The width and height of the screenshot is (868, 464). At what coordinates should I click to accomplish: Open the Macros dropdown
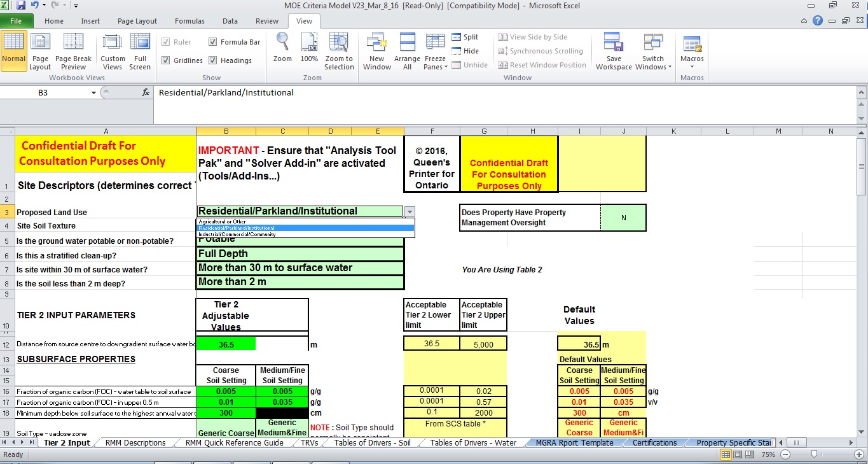pyautogui.click(x=692, y=51)
